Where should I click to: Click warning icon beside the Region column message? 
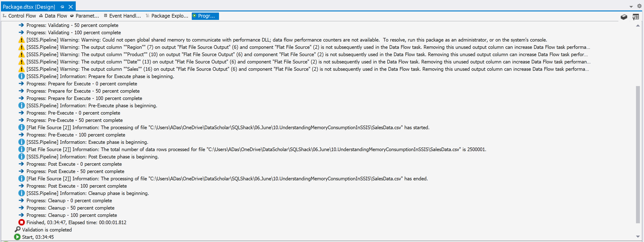coord(22,47)
